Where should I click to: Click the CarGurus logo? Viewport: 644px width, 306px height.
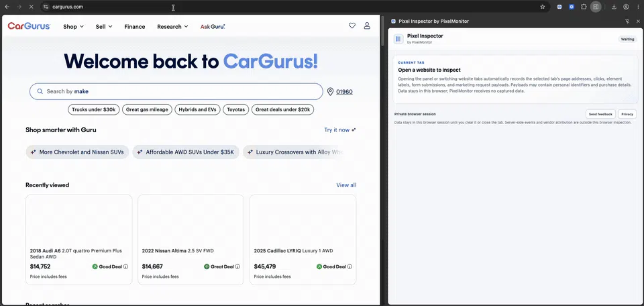point(29,26)
